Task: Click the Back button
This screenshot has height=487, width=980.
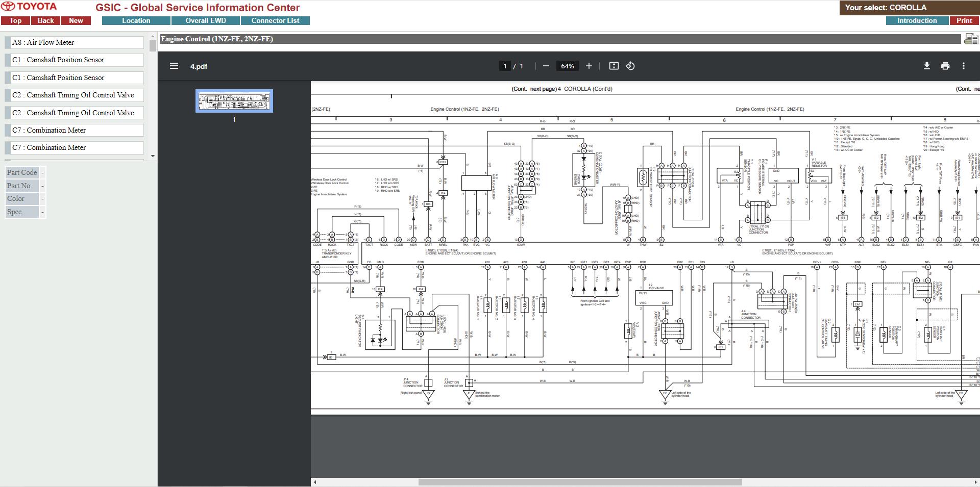Action: (45, 21)
